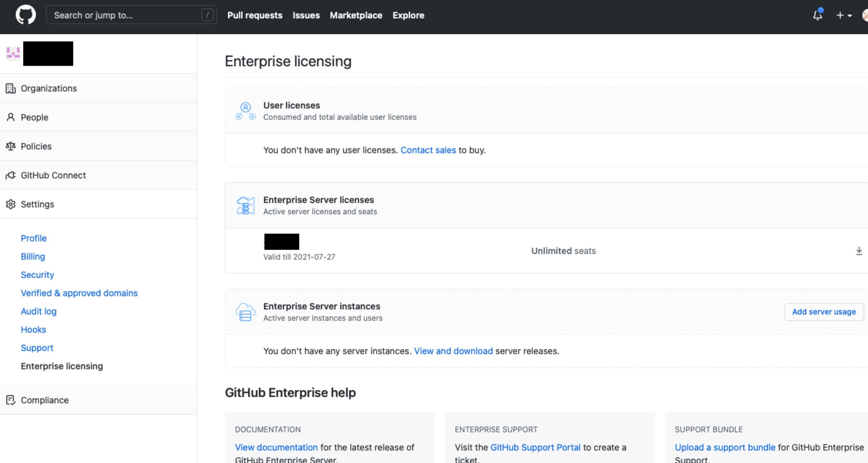Screen dimensions: 868x463
Task: Click the enterprise avatar pixel icon
Action: pyautogui.click(x=13, y=53)
